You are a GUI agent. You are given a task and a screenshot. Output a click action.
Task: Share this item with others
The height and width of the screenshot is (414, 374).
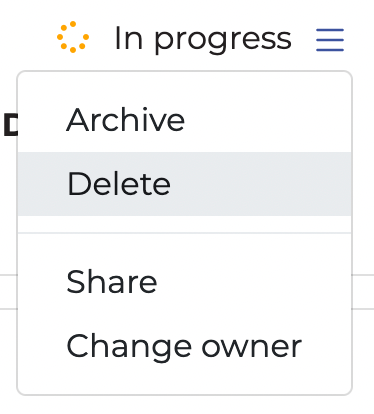(x=184, y=282)
